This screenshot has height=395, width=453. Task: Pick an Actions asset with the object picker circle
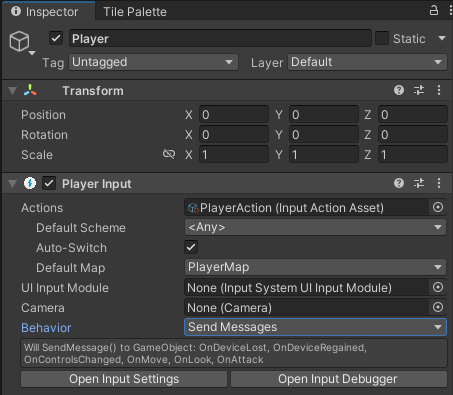coord(438,207)
